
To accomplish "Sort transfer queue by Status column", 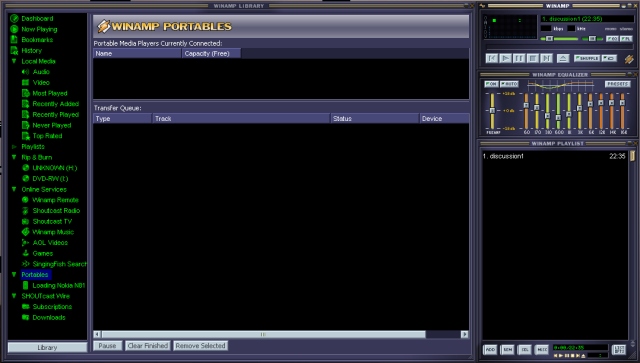I will (375, 118).
